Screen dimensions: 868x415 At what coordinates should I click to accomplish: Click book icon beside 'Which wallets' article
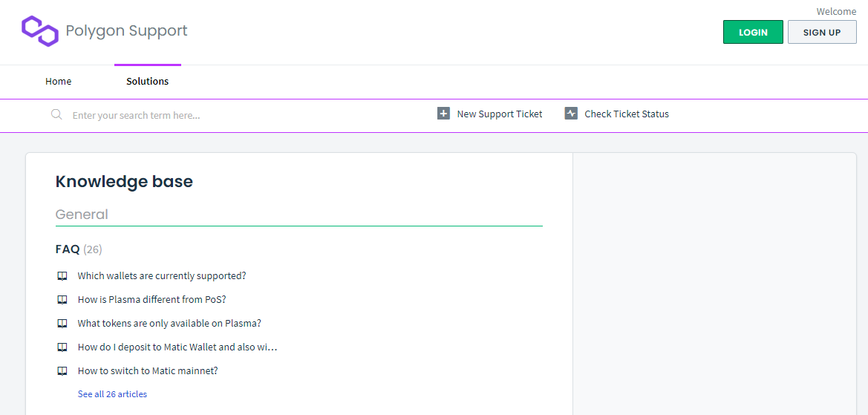(62, 276)
